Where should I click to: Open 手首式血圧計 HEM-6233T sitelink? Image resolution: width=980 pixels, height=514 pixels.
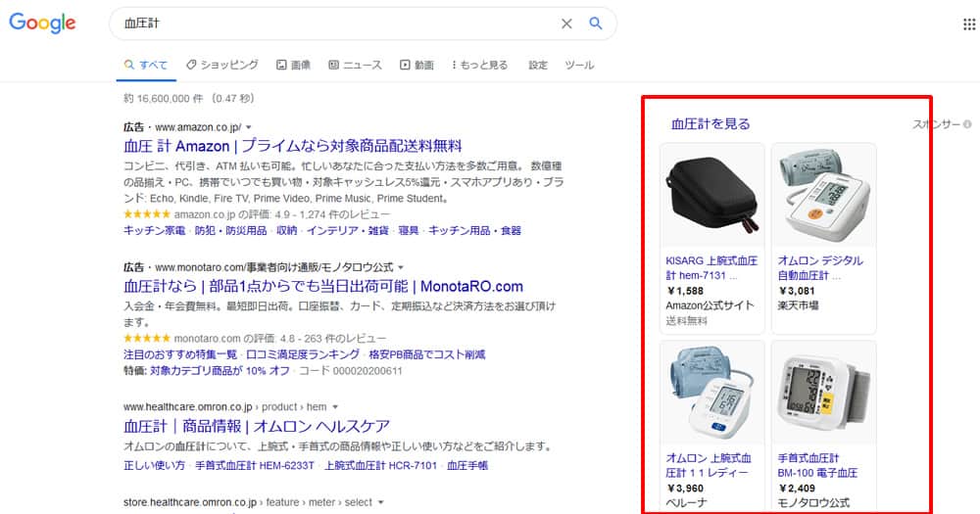pyautogui.click(x=255, y=466)
